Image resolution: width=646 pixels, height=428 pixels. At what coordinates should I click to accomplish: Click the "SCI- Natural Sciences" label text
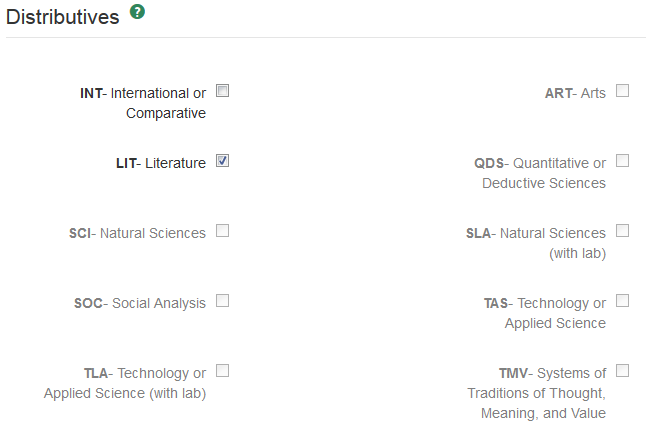(137, 233)
